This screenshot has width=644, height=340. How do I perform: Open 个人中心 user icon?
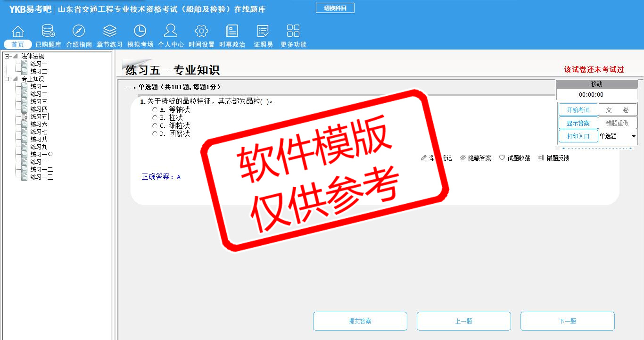pos(171,31)
